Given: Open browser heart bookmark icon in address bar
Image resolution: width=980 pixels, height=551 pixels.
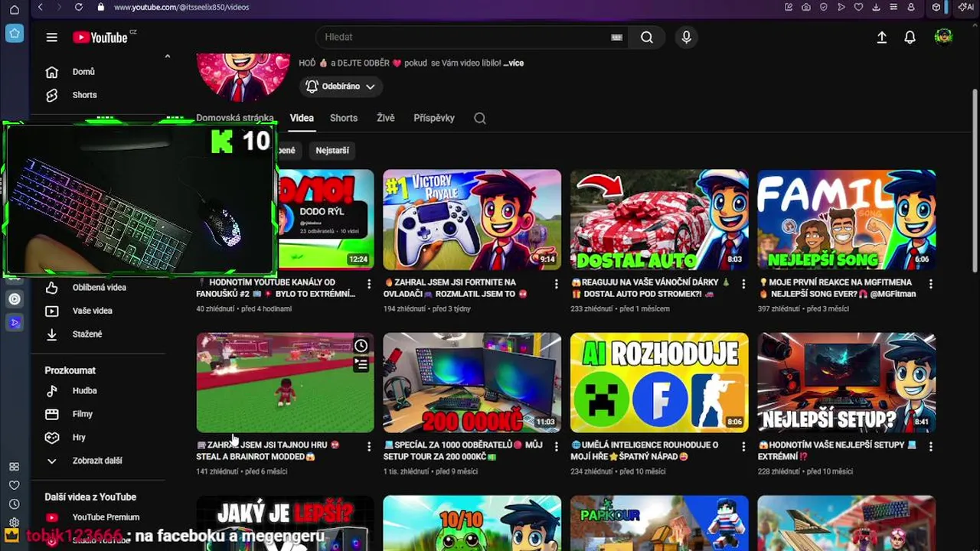Looking at the screenshot, I should tap(858, 7).
